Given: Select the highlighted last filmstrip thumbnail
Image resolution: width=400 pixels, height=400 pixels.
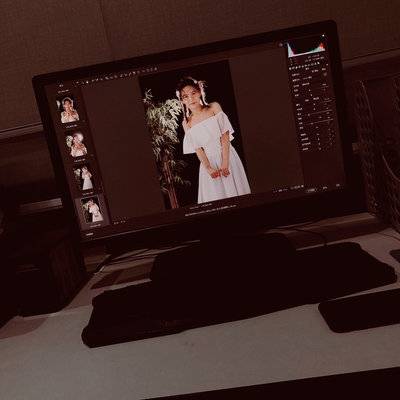Looking at the screenshot, I should (x=92, y=210).
